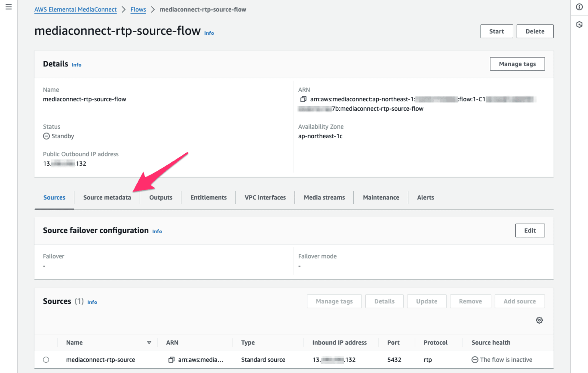
Task: Click Manage tags in Sources panel
Action: pyautogui.click(x=334, y=301)
